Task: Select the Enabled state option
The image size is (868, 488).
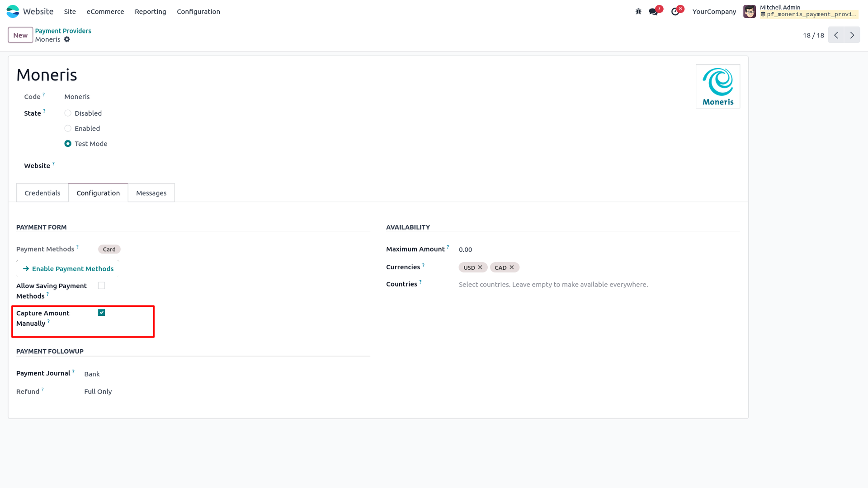Action: (x=68, y=129)
